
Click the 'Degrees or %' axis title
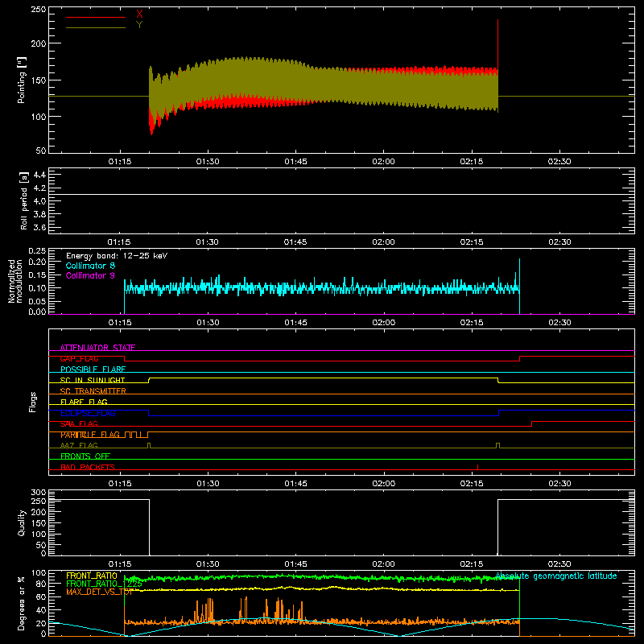tap(22, 603)
